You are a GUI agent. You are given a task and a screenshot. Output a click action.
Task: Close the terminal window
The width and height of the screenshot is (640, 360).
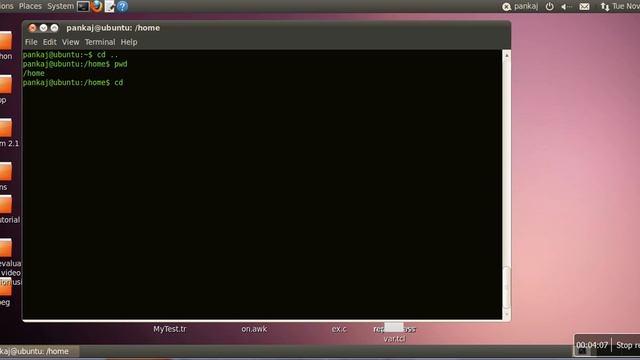coord(32,28)
